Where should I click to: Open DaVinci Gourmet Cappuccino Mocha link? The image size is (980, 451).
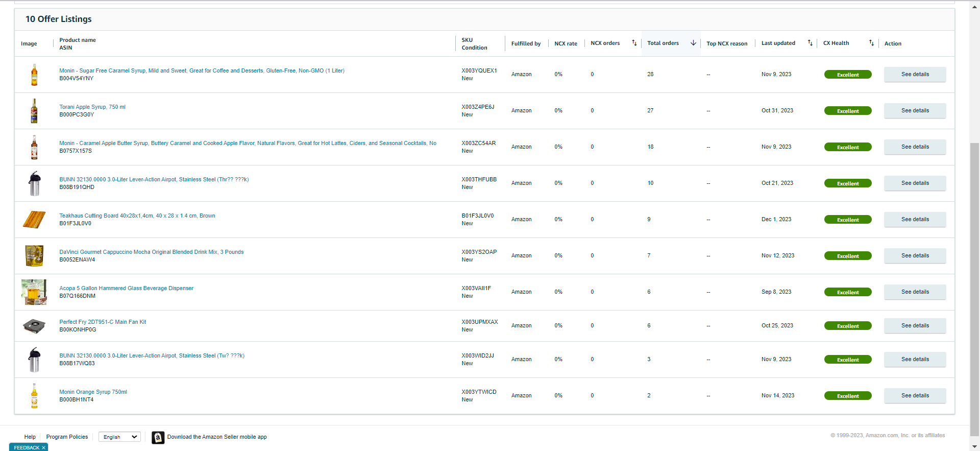(152, 252)
